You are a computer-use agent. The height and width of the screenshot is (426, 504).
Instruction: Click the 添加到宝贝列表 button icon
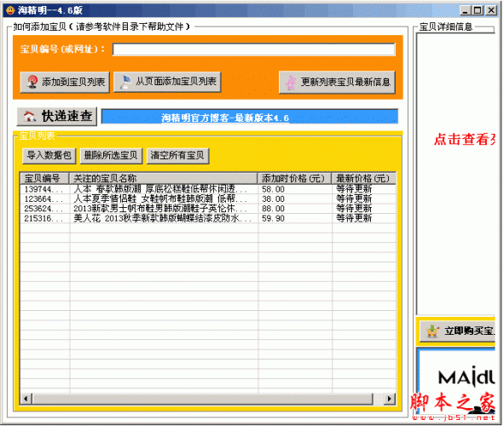(32, 82)
